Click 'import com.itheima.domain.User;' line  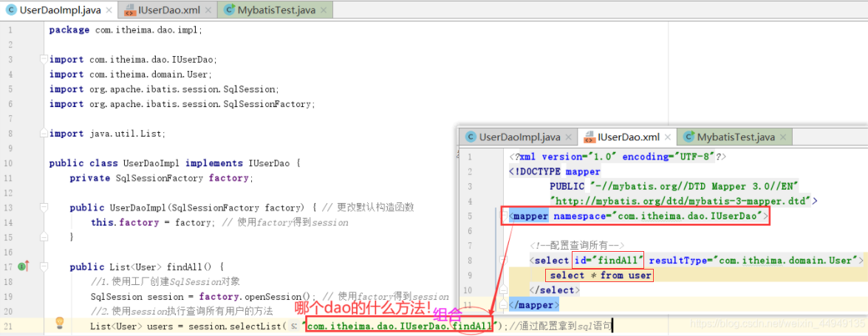[131, 74]
